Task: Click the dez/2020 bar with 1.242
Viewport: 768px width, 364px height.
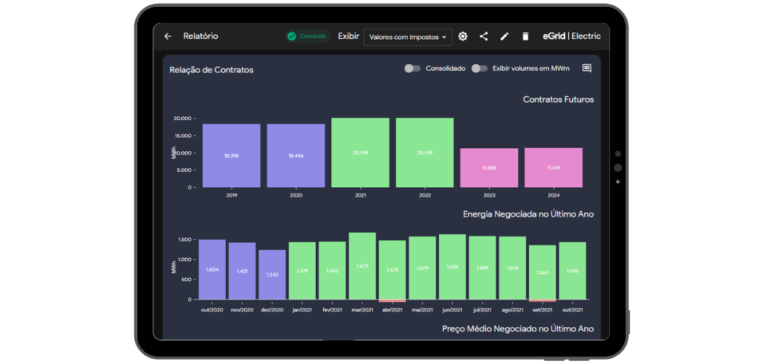Action: point(272,274)
